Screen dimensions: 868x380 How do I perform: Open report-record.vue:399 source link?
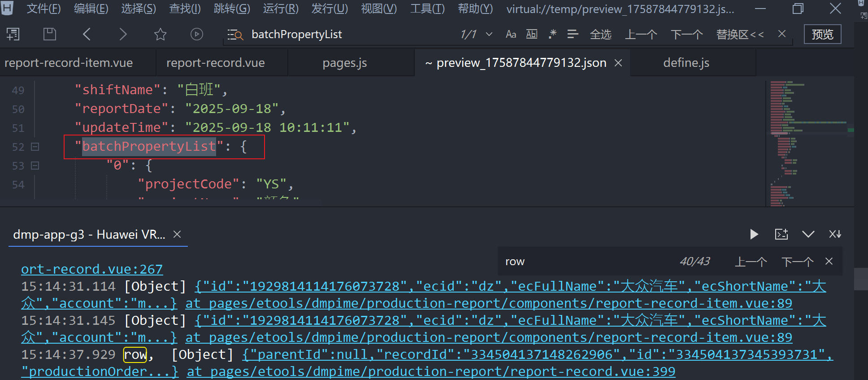click(x=431, y=371)
